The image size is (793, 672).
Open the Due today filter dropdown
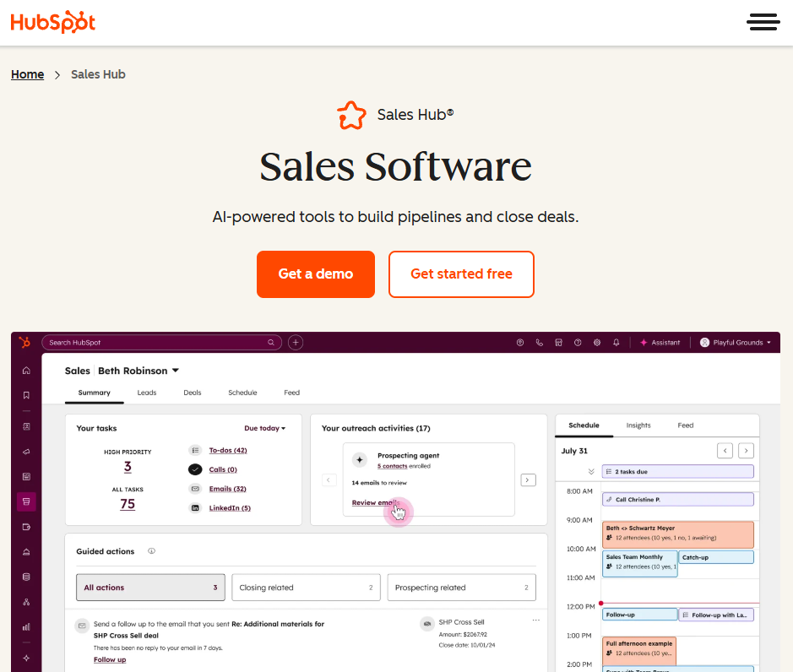(265, 428)
